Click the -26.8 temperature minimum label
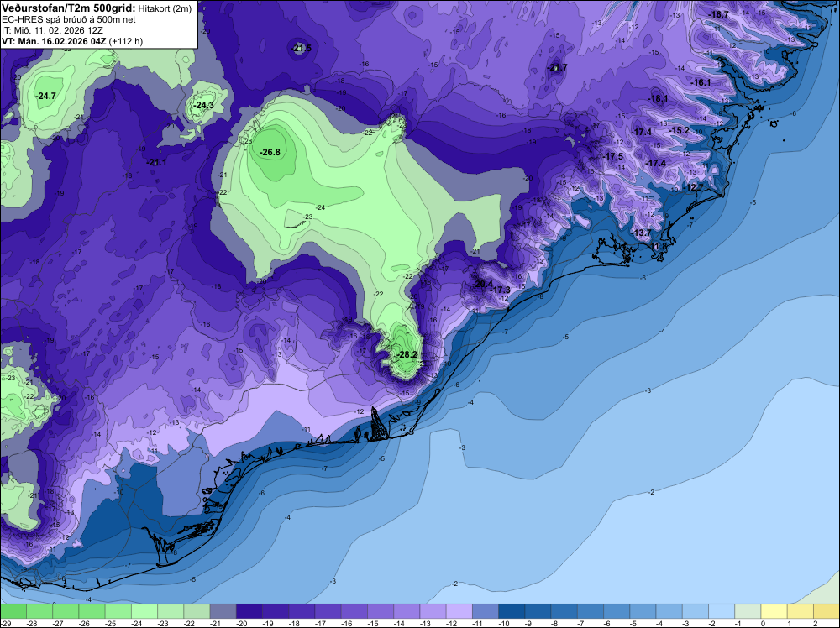This screenshot has height=628, width=840. (270, 152)
